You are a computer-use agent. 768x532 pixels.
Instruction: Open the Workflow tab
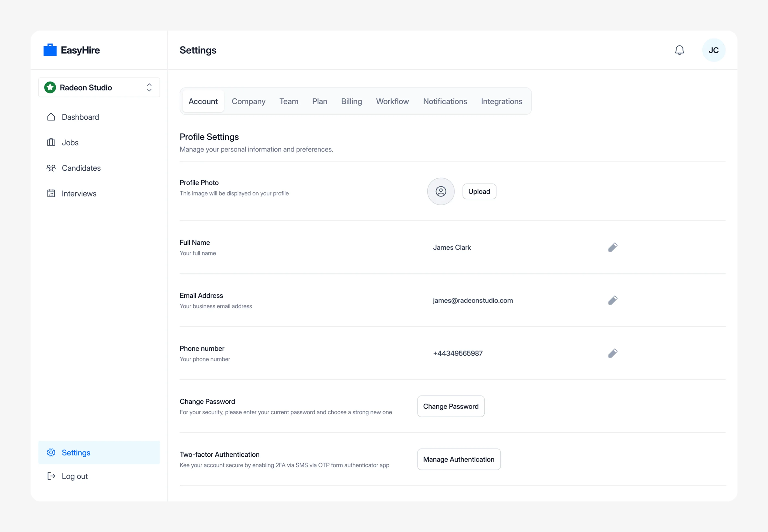tap(392, 101)
